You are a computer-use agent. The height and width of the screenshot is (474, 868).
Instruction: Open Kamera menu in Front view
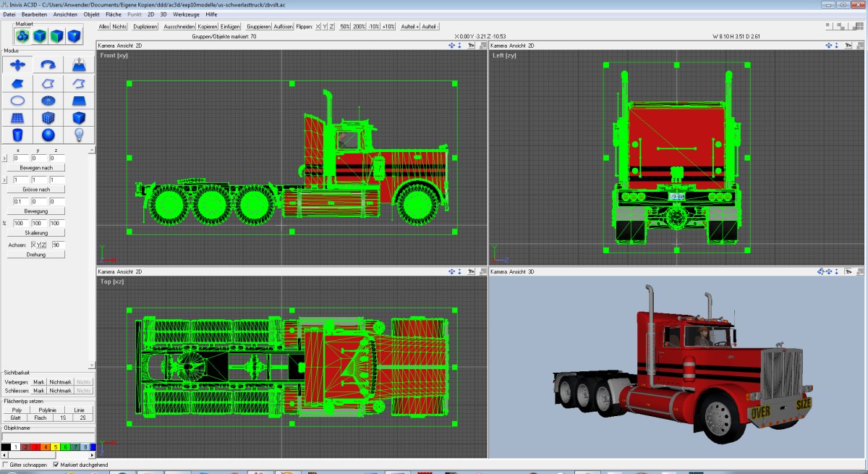(108, 46)
